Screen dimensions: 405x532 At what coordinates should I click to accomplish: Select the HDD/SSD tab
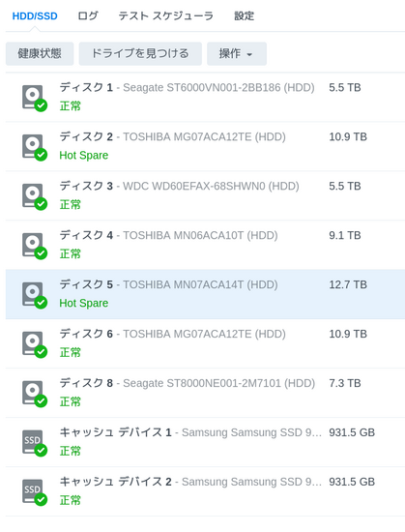(35, 15)
